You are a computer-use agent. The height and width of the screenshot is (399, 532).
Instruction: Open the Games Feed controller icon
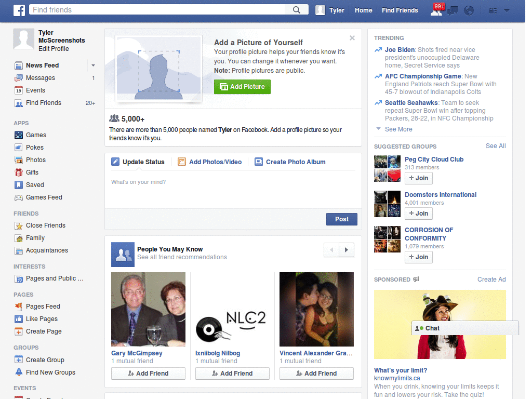(x=18, y=197)
